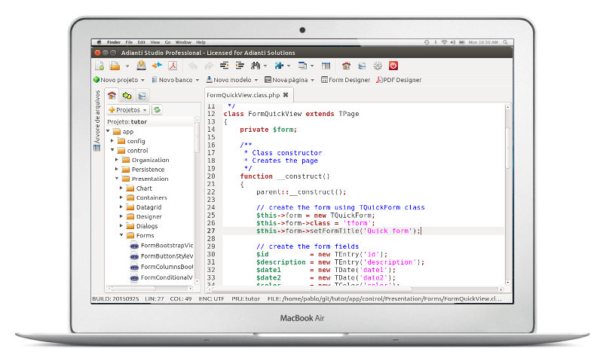Open the Form Designer
Viewport: 603px width, 364px height.
click(345, 80)
